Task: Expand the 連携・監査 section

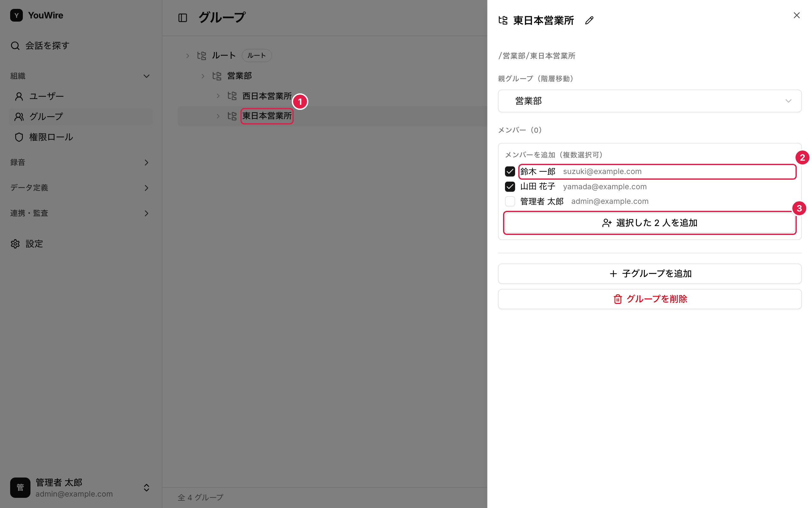Action: point(146,213)
